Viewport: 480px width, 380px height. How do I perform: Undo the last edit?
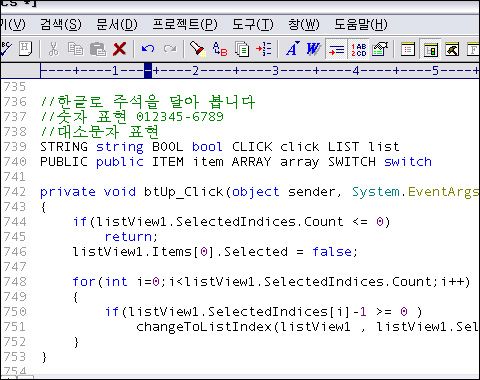point(148,49)
